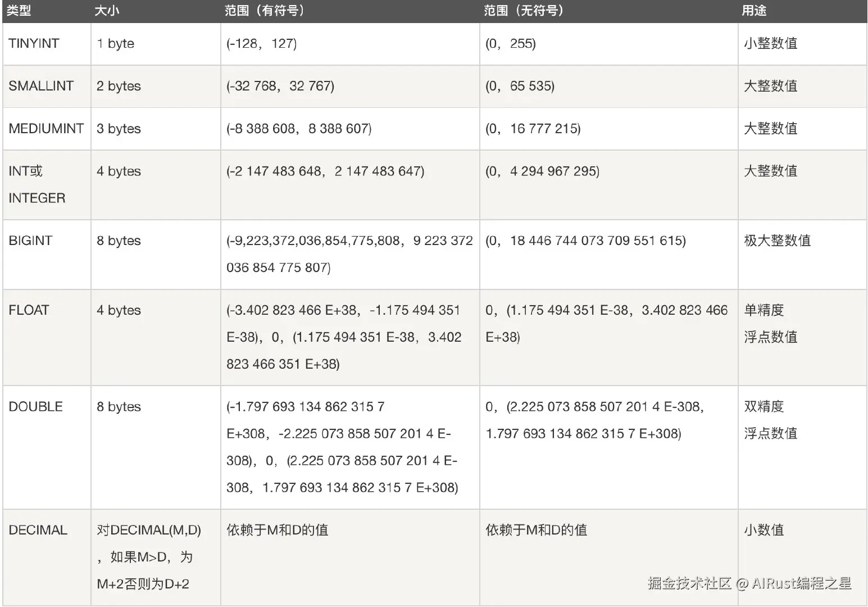Select the 范围（有符号）header cell
The height and width of the screenshot is (607, 868).
click(x=350, y=11)
